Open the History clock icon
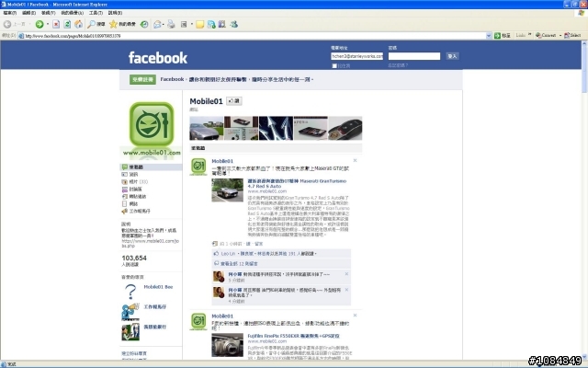 144,24
